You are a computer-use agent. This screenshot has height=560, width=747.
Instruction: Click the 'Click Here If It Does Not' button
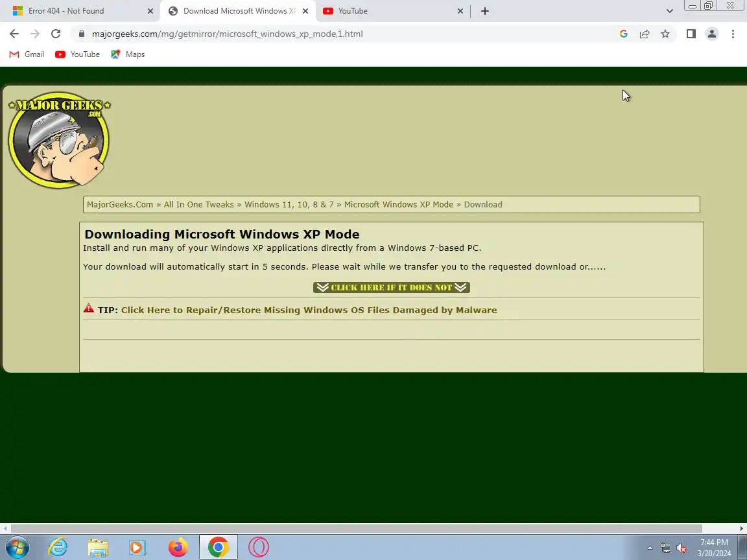tap(392, 287)
